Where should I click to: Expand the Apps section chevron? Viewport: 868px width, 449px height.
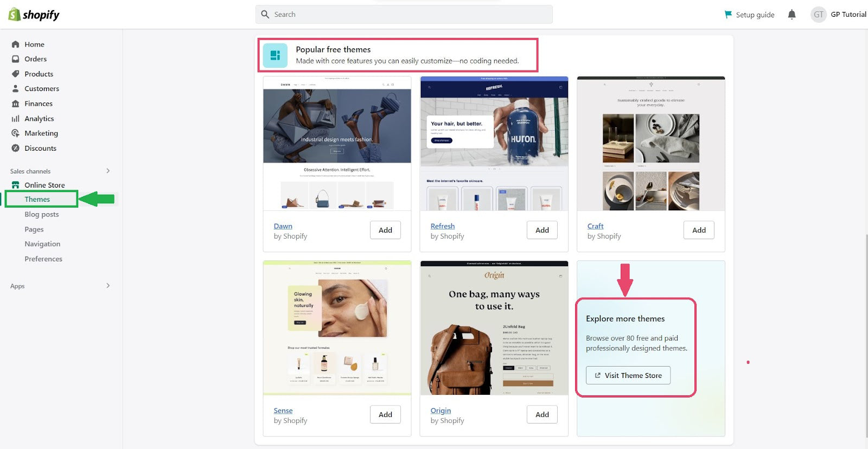pyautogui.click(x=108, y=286)
